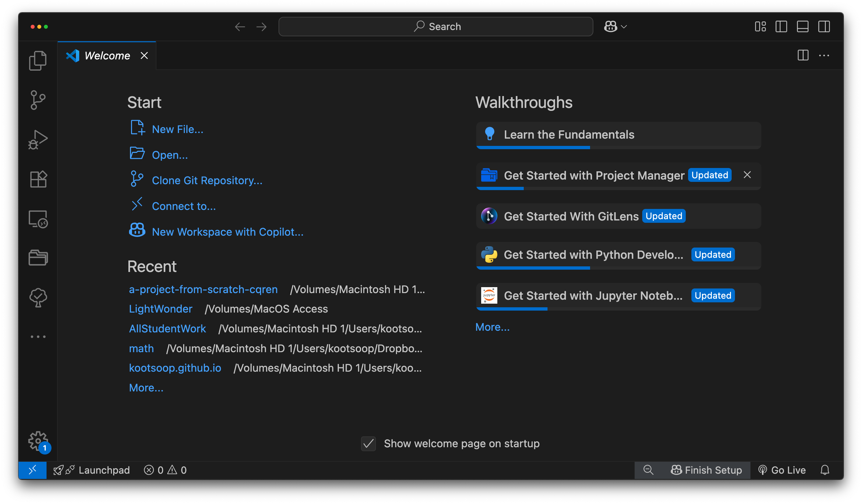This screenshot has height=504, width=862.
Task: Open recent kootsoop.github.io
Action: [175, 368]
